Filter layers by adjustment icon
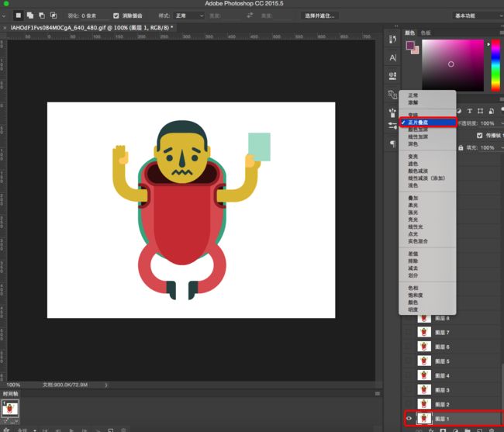Screen dimensions: 504x432 point(459,111)
